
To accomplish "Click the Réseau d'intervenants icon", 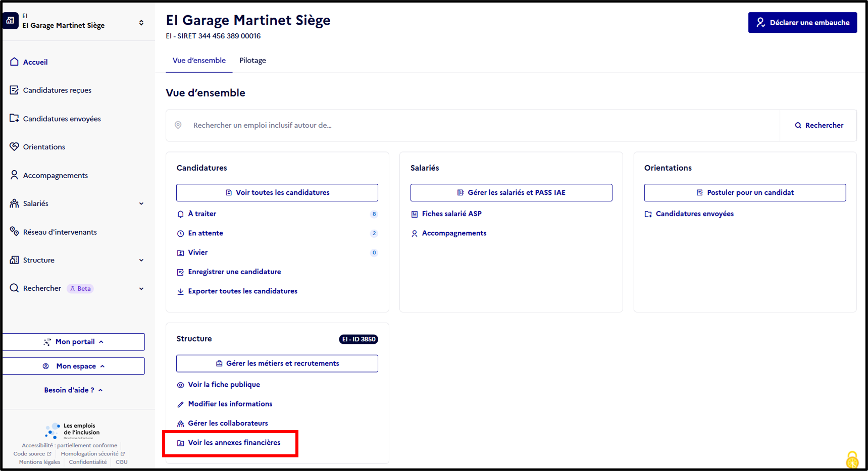I will tap(14, 231).
